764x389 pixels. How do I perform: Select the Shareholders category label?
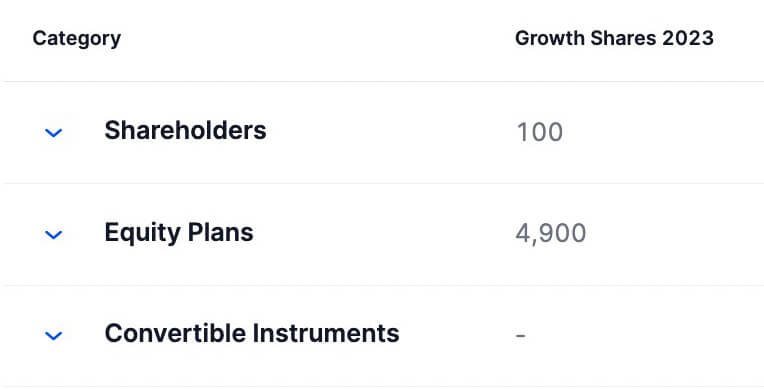click(185, 131)
